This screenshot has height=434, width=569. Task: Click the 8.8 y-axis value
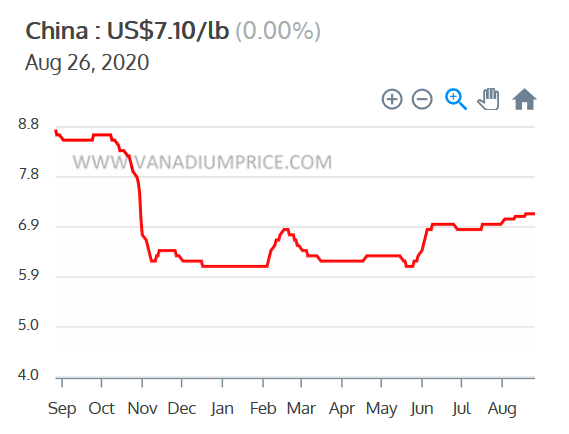(x=28, y=124)
